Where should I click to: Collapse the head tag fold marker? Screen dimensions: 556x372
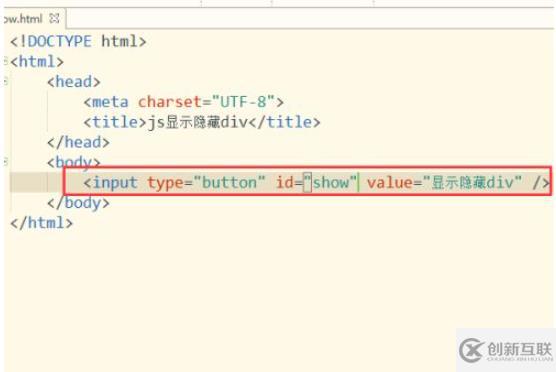[x=6, y=82]
